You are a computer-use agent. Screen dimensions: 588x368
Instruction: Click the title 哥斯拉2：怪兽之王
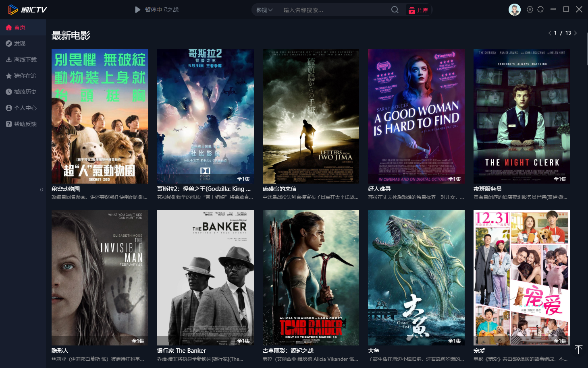click(x=204, y=189)
